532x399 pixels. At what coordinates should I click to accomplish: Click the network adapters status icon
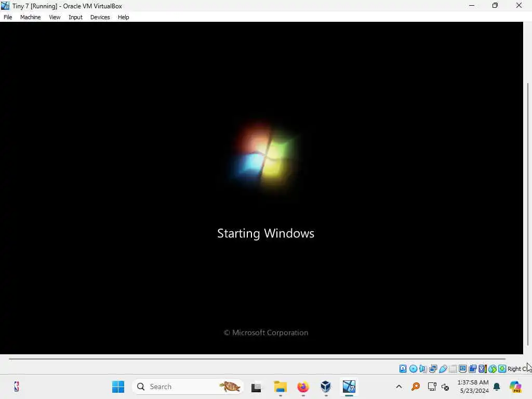(433, 369)
